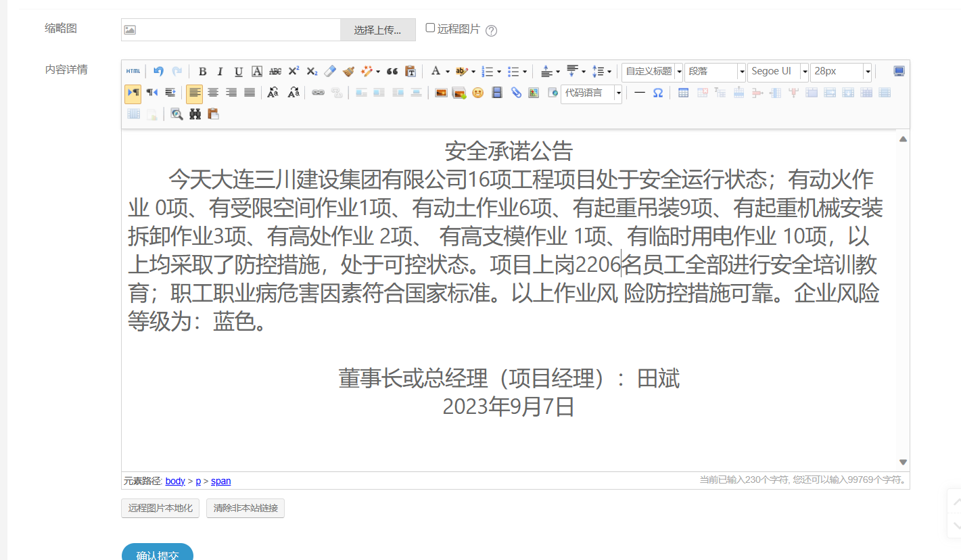
Task: Insert a table
Action: tap(683, 93)
